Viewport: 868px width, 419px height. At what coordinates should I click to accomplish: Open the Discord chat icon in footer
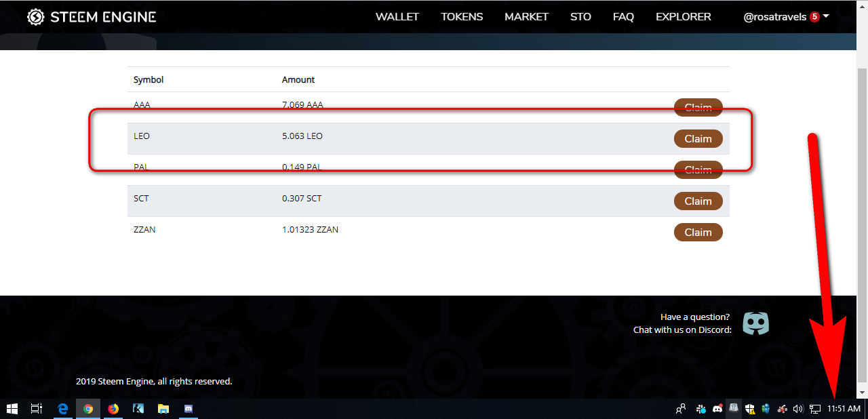(756, 323)
